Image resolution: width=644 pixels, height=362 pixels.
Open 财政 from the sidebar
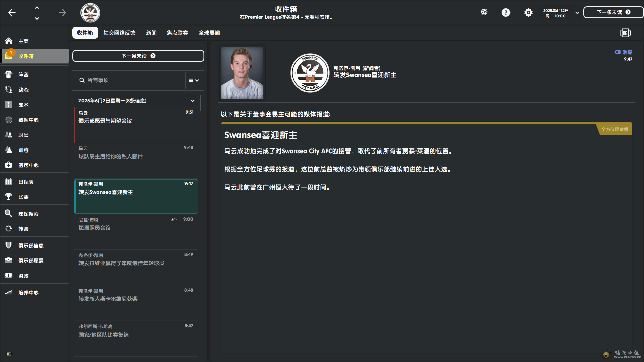(x=35, y=276)
